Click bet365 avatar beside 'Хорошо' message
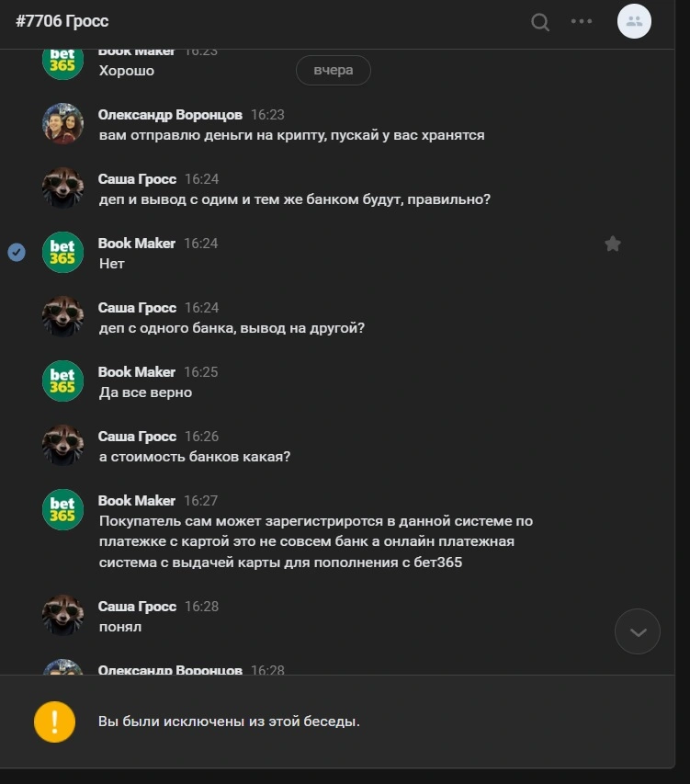 (x=62, y=64)
